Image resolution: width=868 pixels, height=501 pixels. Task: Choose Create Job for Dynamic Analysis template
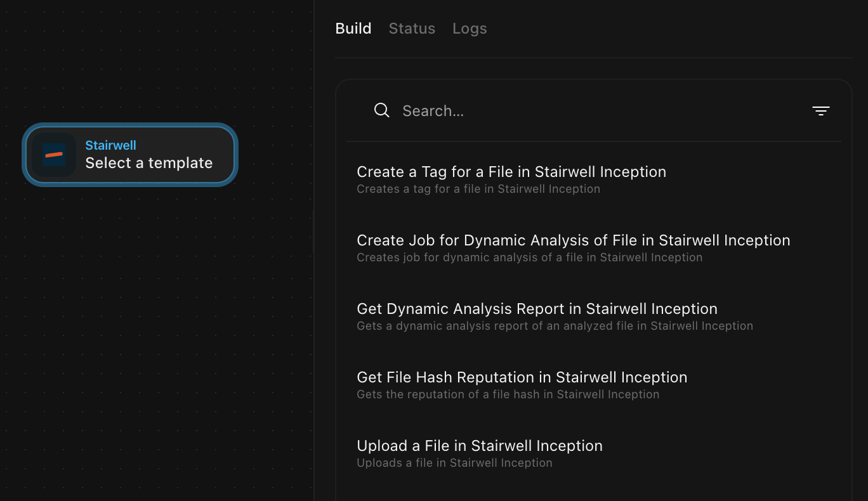point(573,240)
